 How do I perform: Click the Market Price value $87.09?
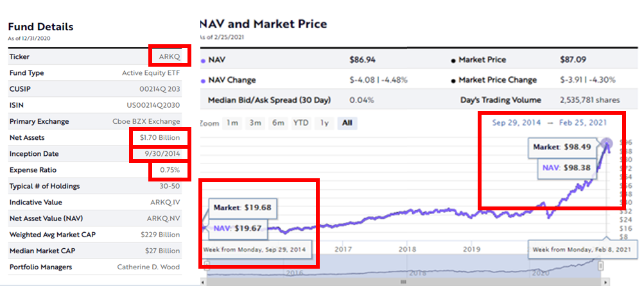coord(573,60)
